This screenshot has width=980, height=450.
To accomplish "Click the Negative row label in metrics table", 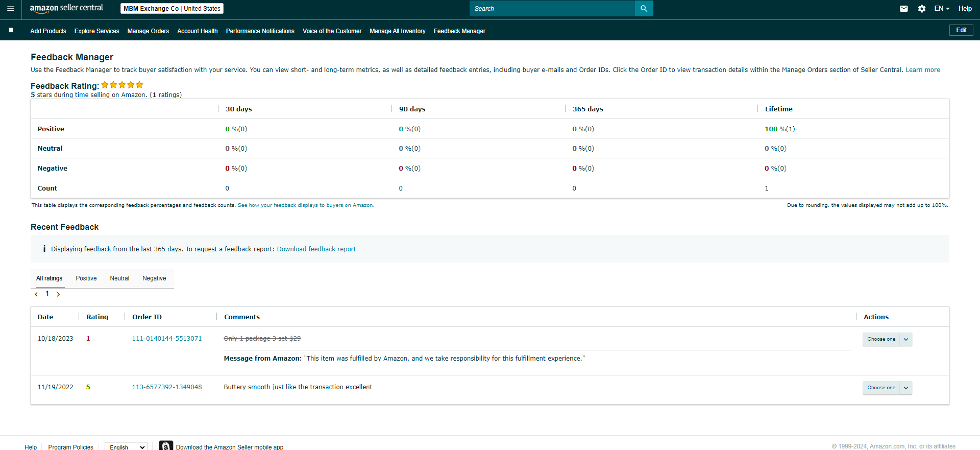I will click(x=53, y=169).
